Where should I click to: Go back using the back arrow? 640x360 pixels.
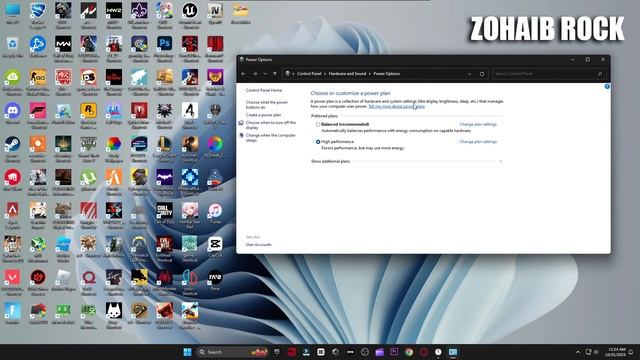(x=244, y=74)
